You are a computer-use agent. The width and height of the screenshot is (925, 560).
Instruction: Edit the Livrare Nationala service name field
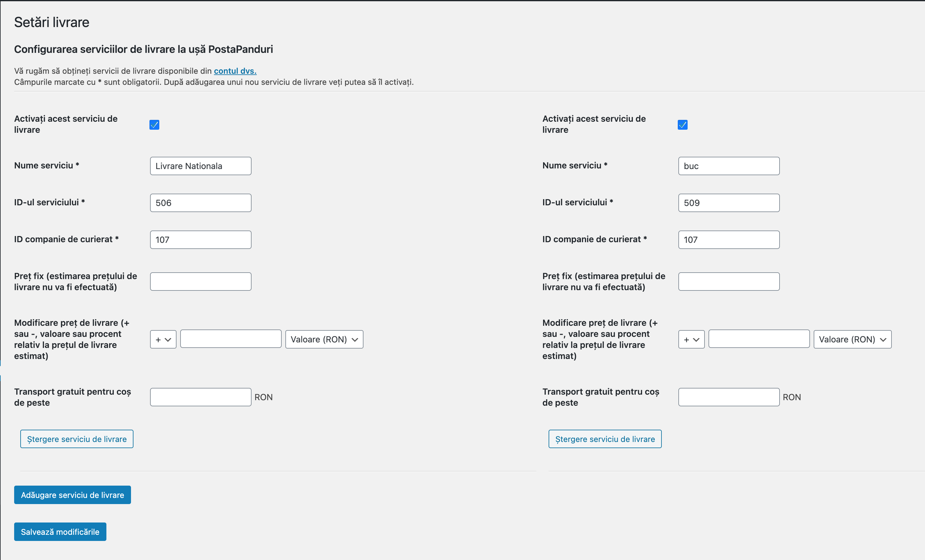point(200,166)
